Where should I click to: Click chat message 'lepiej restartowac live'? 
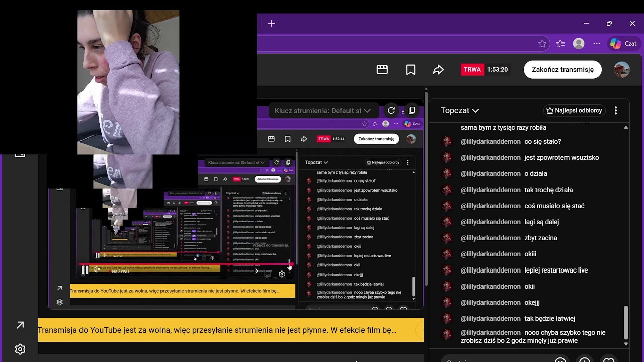[556, 270]
